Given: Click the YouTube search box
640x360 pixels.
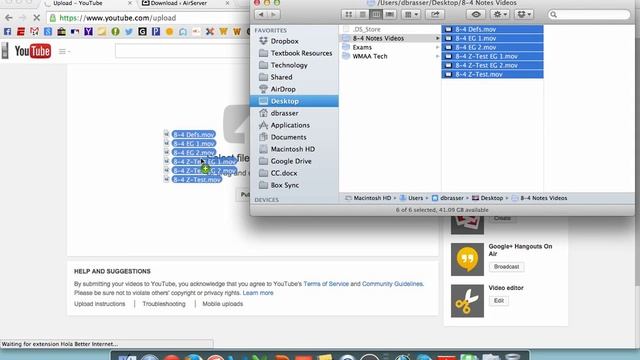Looking at the screenshot, I should (182, 51).
